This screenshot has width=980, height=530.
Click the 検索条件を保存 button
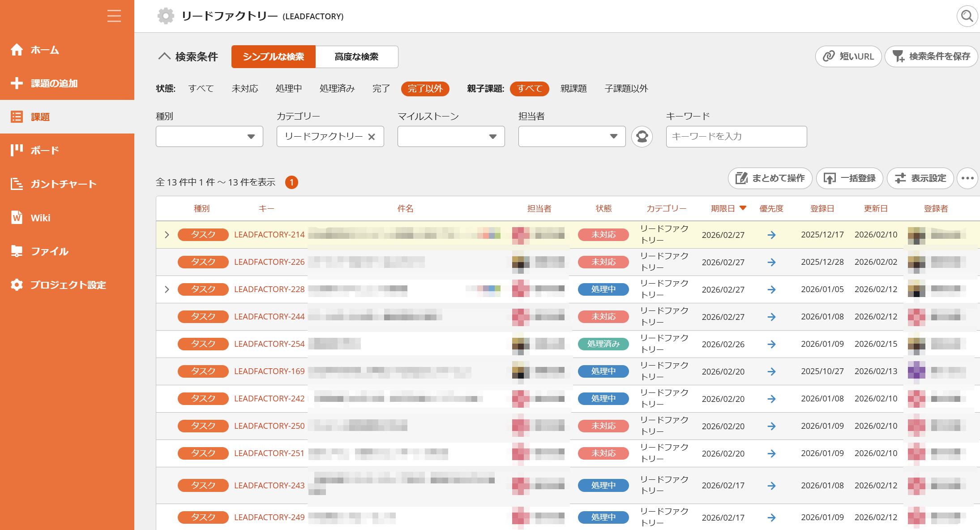(931, 56)
